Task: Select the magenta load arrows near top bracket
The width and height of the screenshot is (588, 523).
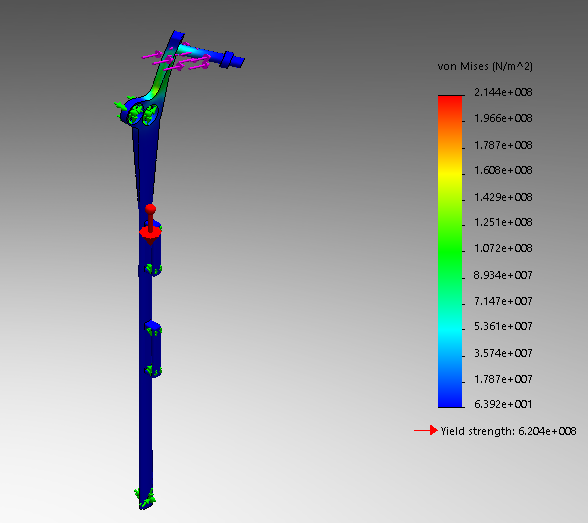Action: click(176, 60)
